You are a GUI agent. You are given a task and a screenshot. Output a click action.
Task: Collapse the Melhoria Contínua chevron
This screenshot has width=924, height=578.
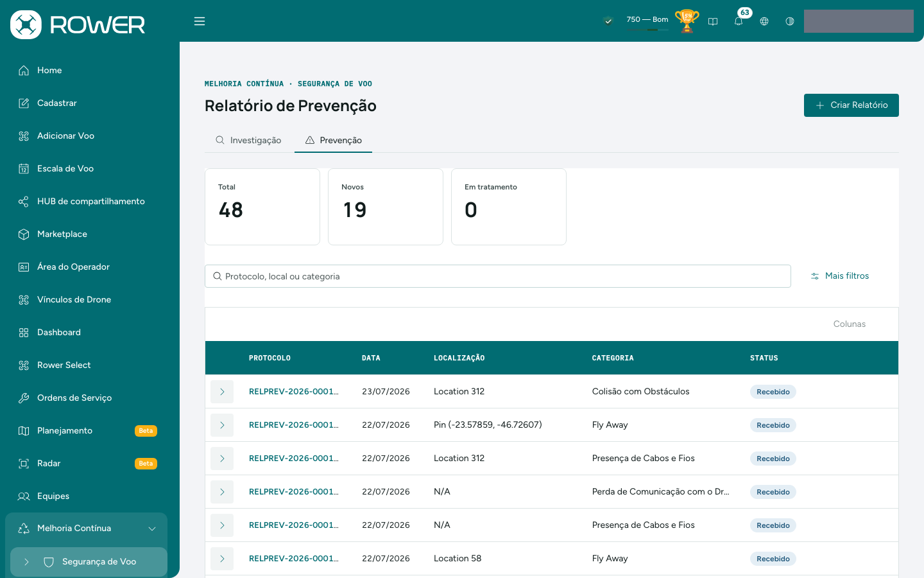point(152,529)
